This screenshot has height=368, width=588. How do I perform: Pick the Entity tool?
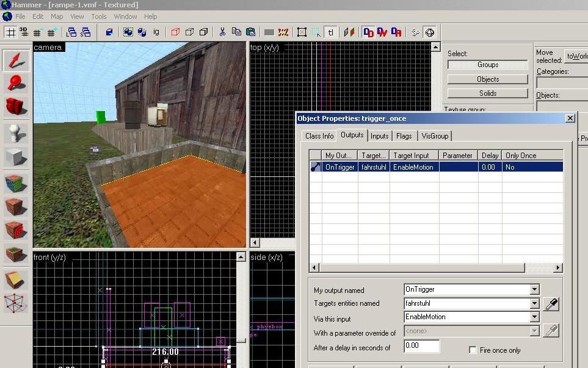point(16,132)
